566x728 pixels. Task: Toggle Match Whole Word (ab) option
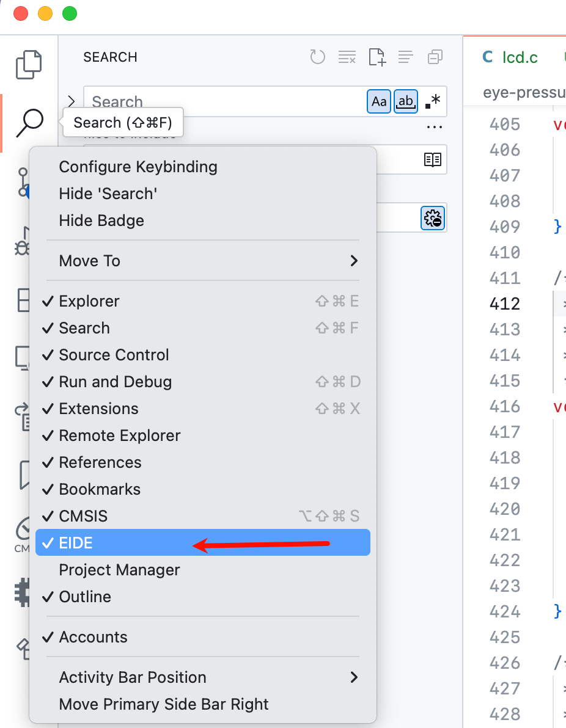coord(406,101)
